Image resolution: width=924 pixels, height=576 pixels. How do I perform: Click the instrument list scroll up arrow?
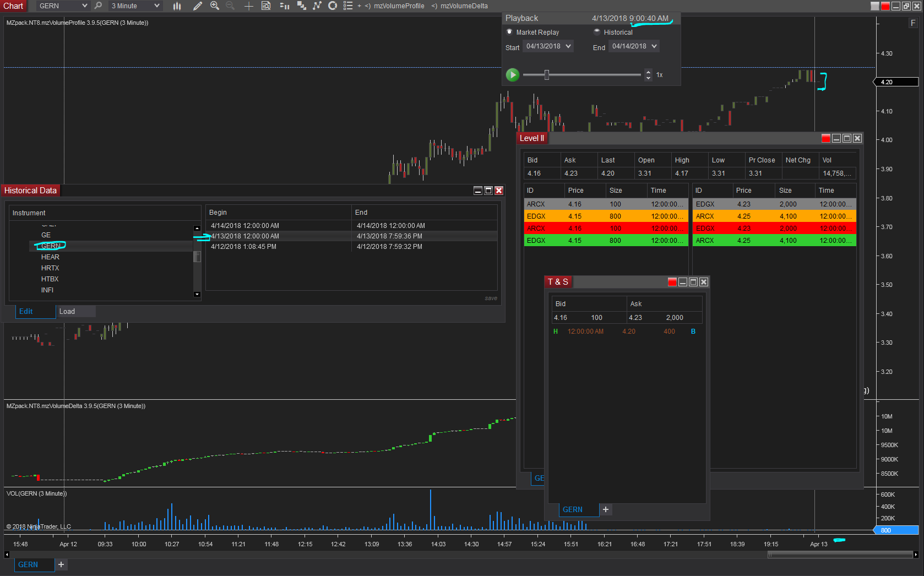tap(197, 228)
